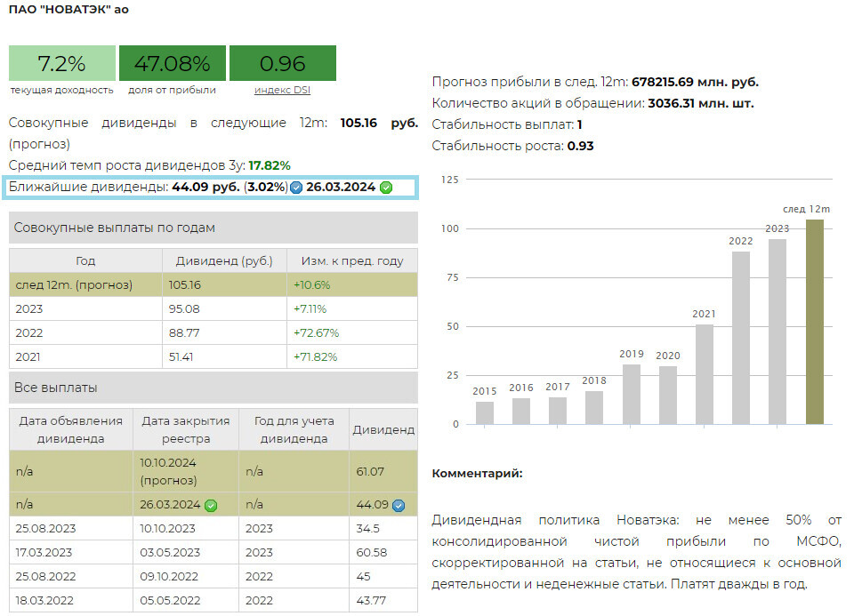This screenshot has height=616, width=854.
Task: Click the след 12m forecast bar in chart
Action: point(814,322)
